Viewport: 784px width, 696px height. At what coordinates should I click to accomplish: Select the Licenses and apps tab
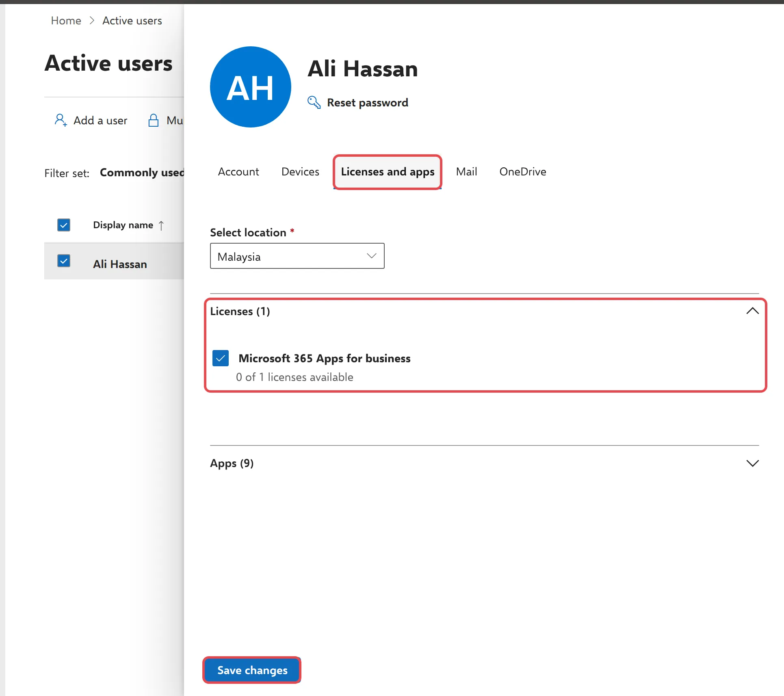click(x=388, y=172)
